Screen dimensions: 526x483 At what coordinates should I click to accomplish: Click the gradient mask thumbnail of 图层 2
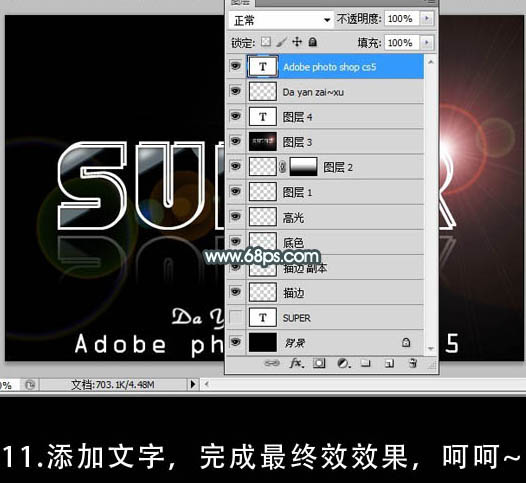point(303,167)
